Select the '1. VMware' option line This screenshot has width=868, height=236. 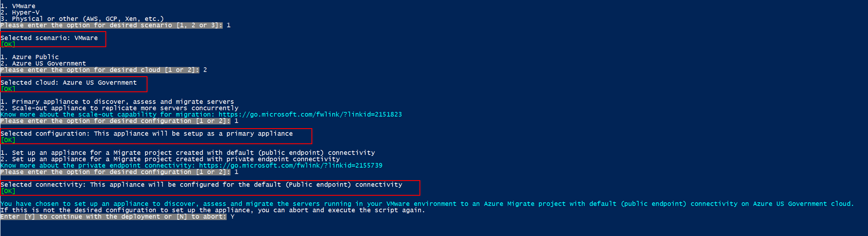(18, 6)
